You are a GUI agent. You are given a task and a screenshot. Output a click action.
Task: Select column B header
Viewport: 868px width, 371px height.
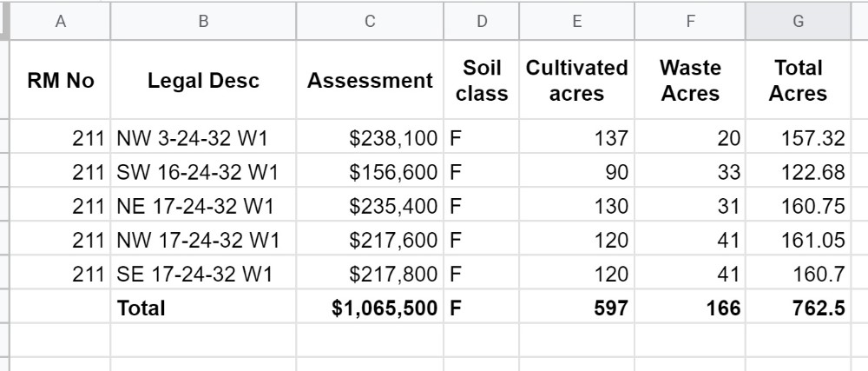pos(203,21)
